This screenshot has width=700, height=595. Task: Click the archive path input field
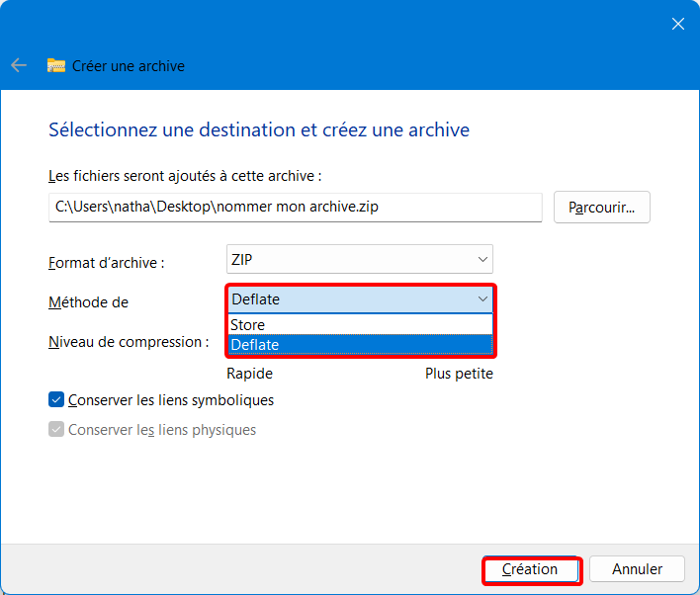(295, 208)
